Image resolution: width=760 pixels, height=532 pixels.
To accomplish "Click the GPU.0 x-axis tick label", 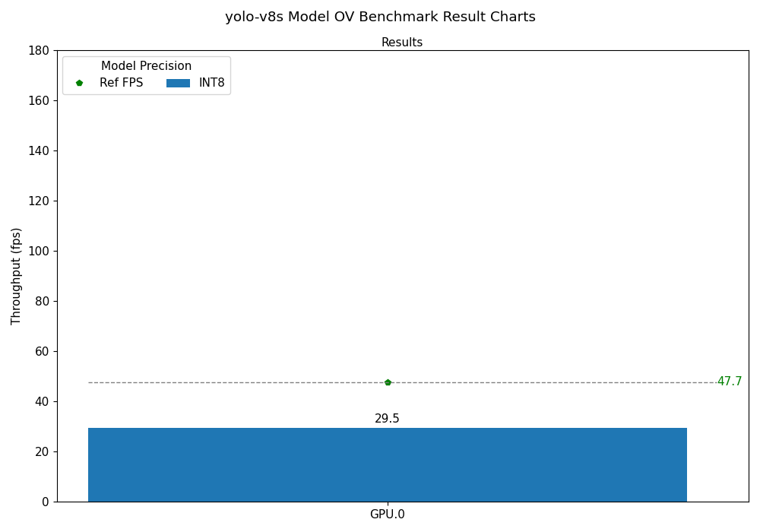I will tap(387, 515).
